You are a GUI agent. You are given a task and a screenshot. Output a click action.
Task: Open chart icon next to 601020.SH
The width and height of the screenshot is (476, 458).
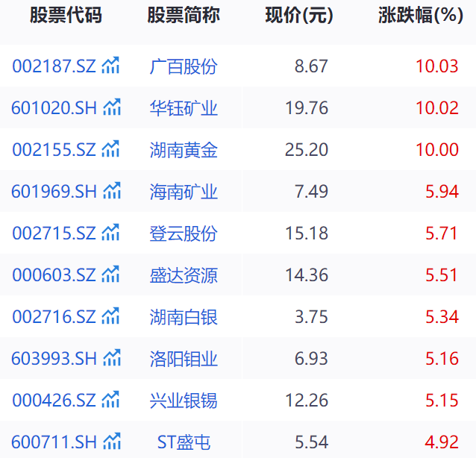[112, 107]
